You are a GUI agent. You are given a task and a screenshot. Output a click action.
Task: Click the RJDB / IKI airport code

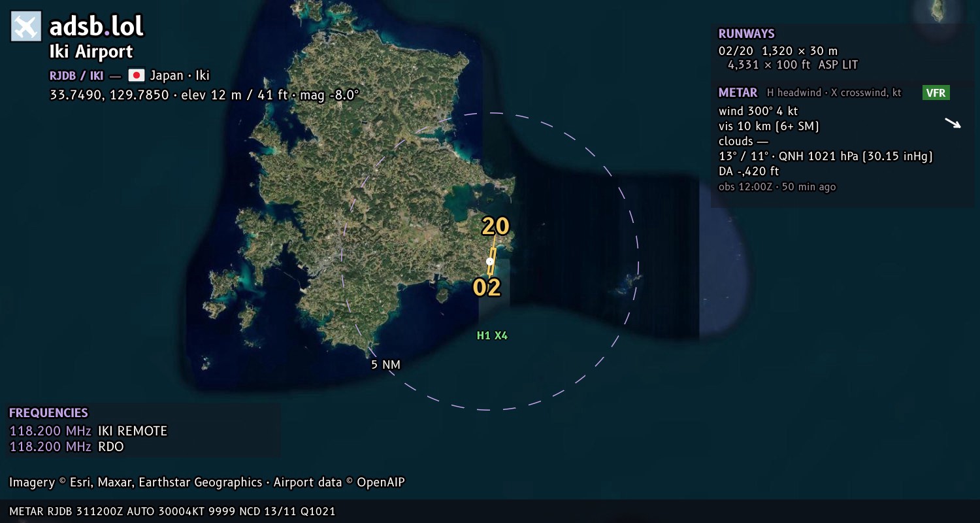tap(76, 75)
